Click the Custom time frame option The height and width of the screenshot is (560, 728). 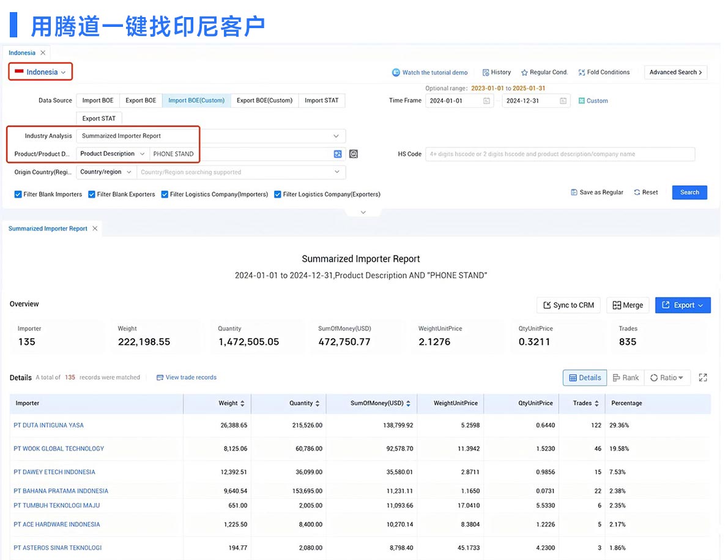point(593,101)
